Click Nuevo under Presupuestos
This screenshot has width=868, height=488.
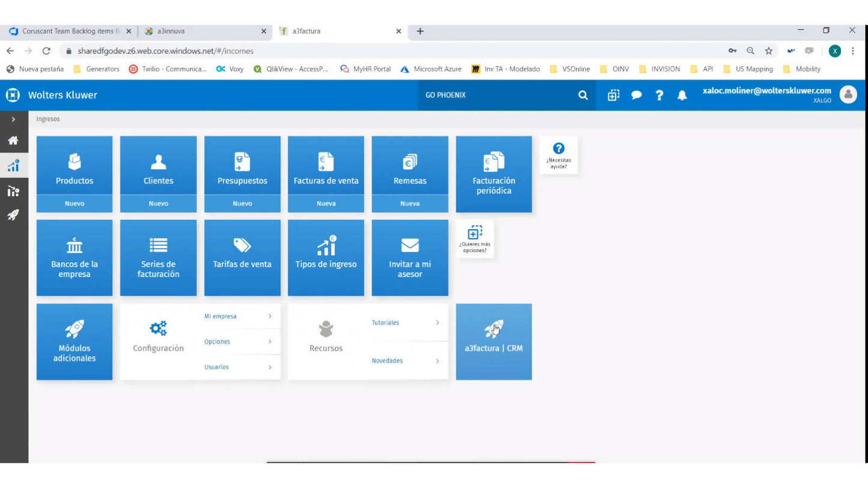click(x=242, y=203)
